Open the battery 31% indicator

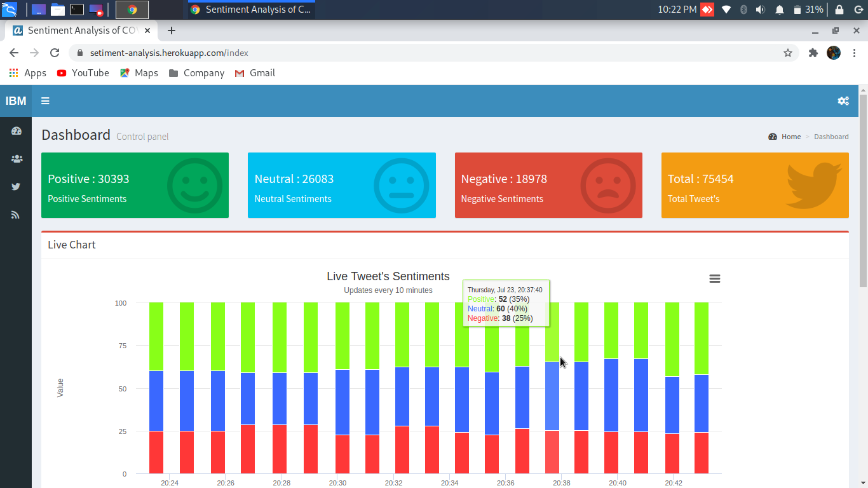tap(808, 10)
